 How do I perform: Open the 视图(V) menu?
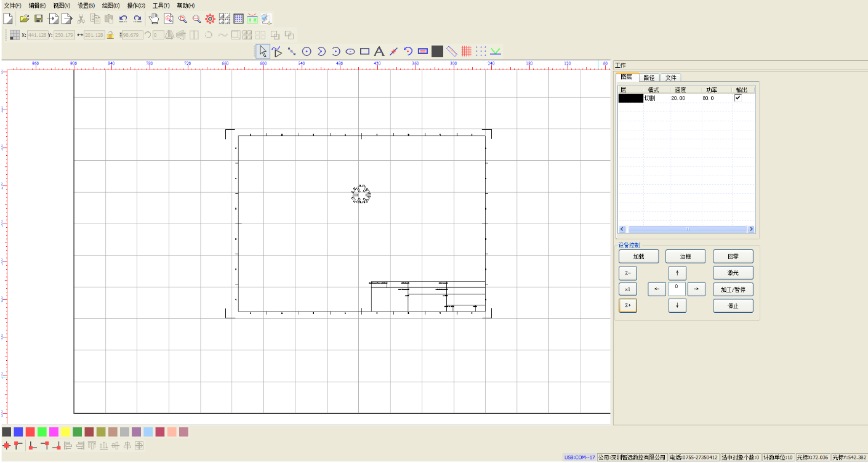pos(62,5)
